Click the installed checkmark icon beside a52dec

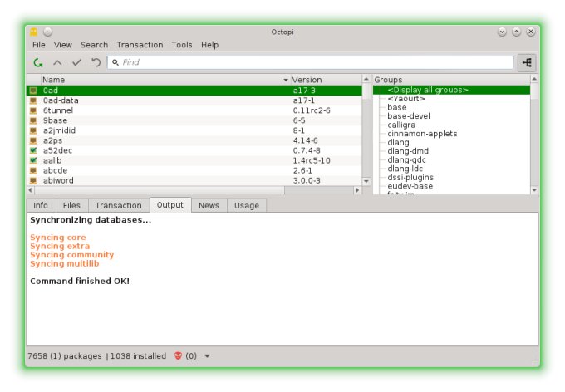pyautogui.click(x=33, y=150)
